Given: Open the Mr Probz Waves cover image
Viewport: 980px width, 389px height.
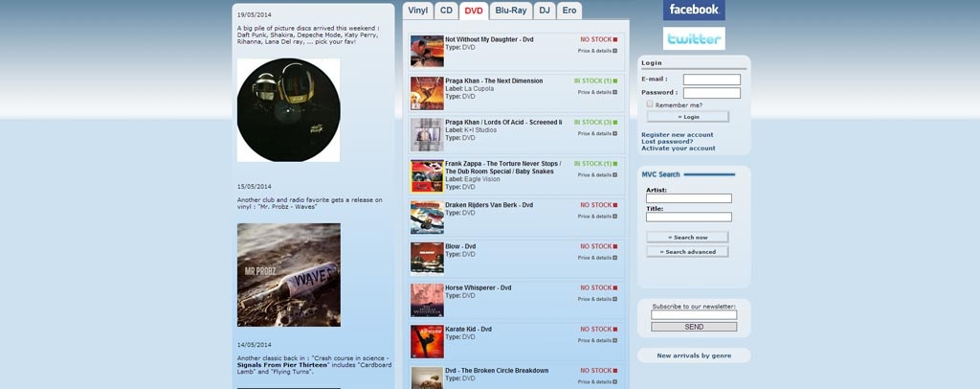Looking at the screenshot, I should pyautogui.click(x=289, y=275).
